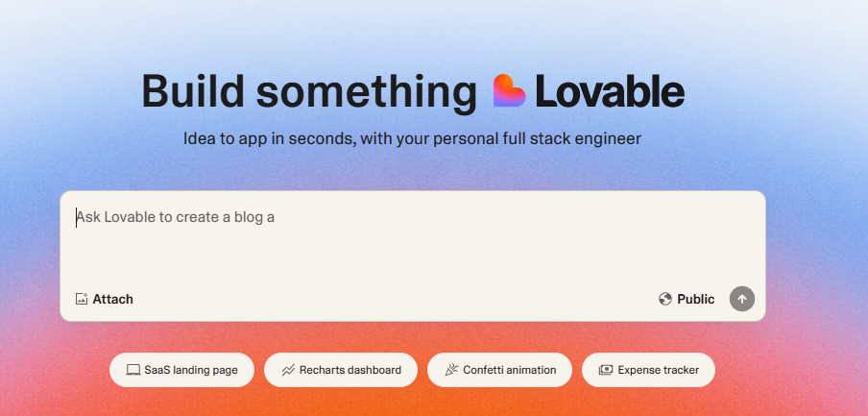Click the text cursor at placeholder start

[77, 218]
